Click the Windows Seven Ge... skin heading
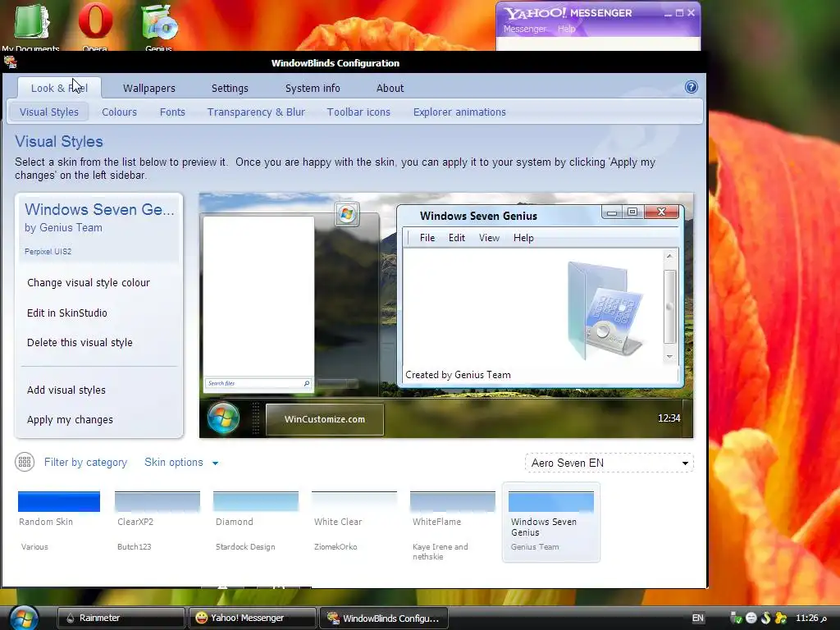 (99, 209)
